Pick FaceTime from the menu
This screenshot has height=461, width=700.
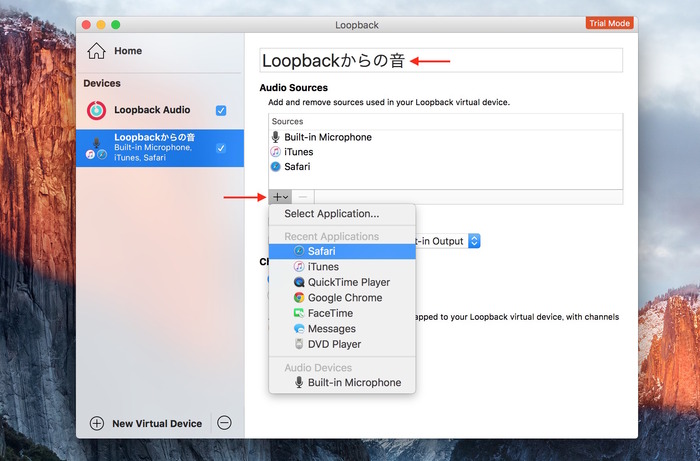[342, 313]
